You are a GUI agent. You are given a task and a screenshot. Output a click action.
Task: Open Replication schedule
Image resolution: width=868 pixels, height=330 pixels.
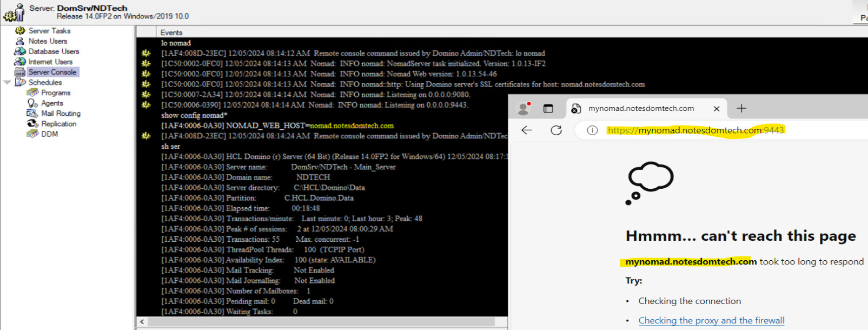coord(58,123)
